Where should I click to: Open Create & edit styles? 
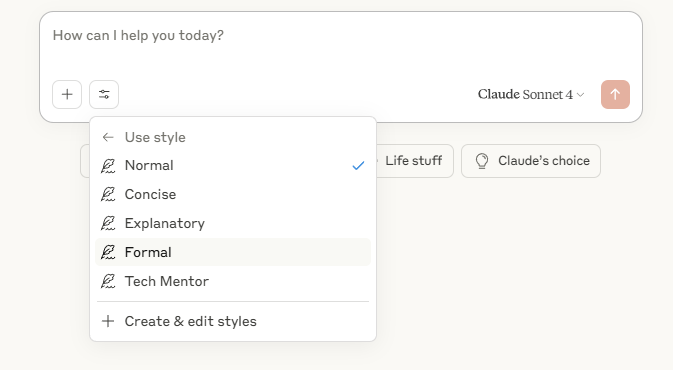[233, 321]
